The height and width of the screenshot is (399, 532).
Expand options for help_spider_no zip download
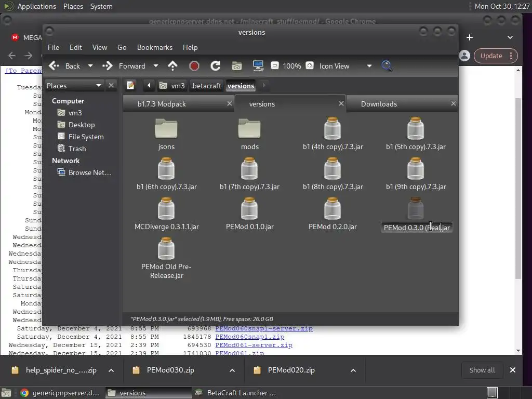[x=111, y=370]
